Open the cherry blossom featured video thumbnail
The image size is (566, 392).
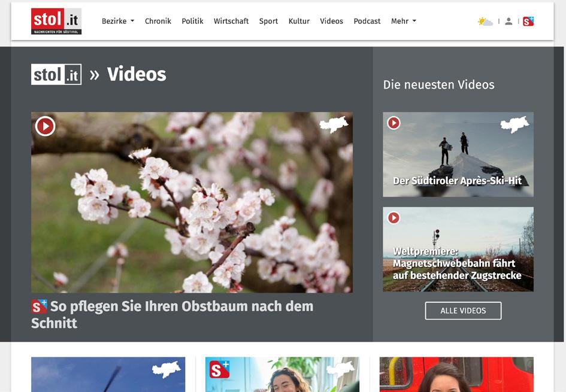tap(192, 202)
